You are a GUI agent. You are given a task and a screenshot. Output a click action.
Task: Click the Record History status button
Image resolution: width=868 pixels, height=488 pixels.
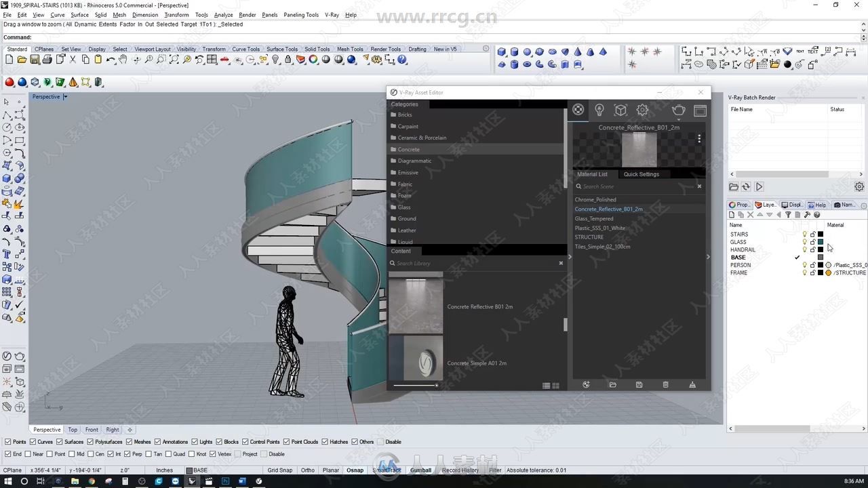coord(460,470)
